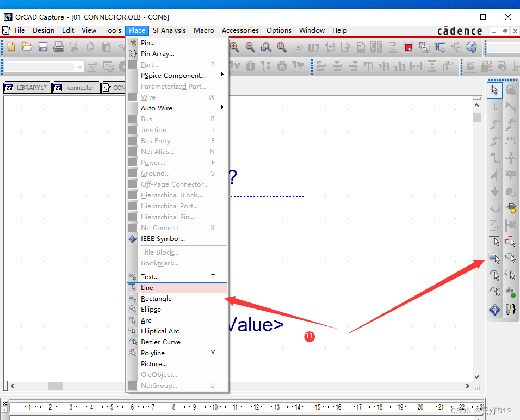Open the part selector combo box dropdown

pyautogui.click(x=80, y=67)
